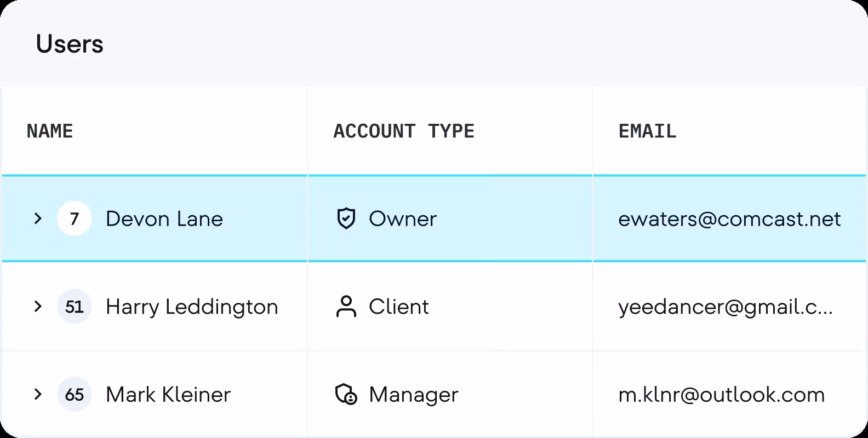The width and height of the screenshot is (868, 438).
Task: Select the Devon Lane name text
Action: pyautogui.click(x=164, y=219)
